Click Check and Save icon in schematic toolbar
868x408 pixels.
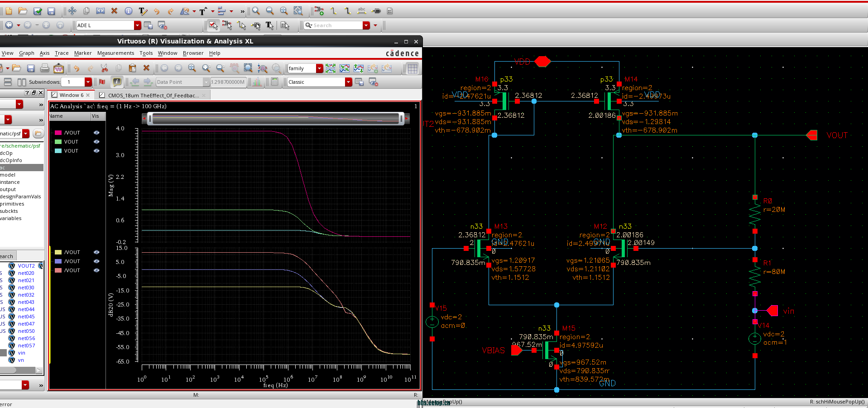(x=38, y=11)
